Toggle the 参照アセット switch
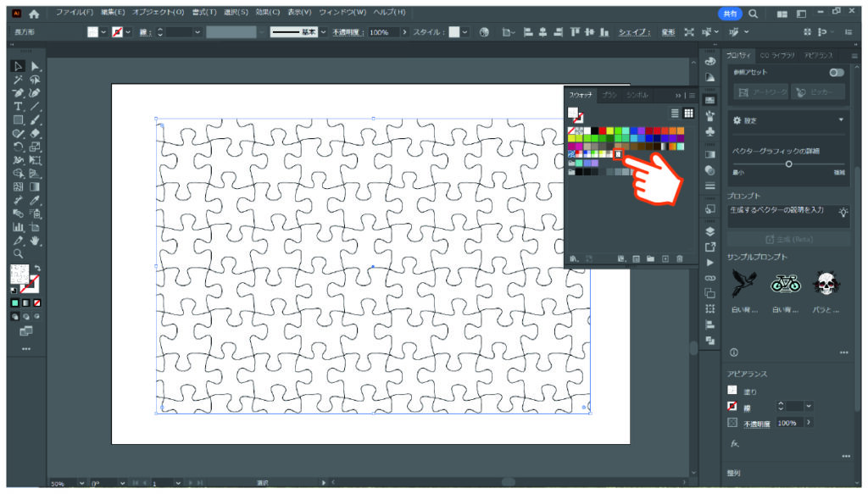This screenshot has height=494, width=868. pyautogui.click(x=837, y=73)
